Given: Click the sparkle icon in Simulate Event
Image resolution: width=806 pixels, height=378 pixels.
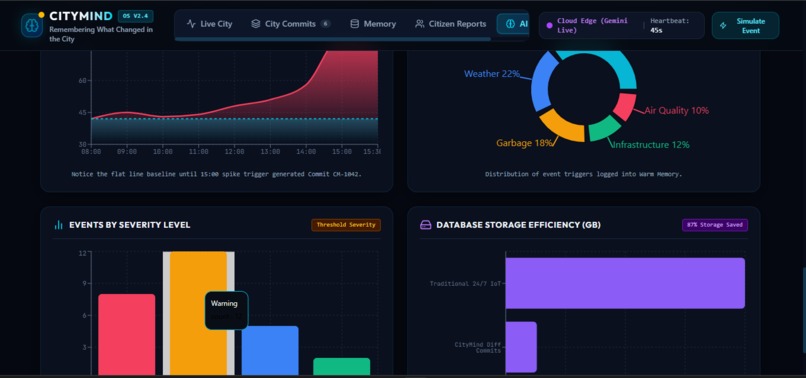Looking at the screenshot, I should pos(723,25).
